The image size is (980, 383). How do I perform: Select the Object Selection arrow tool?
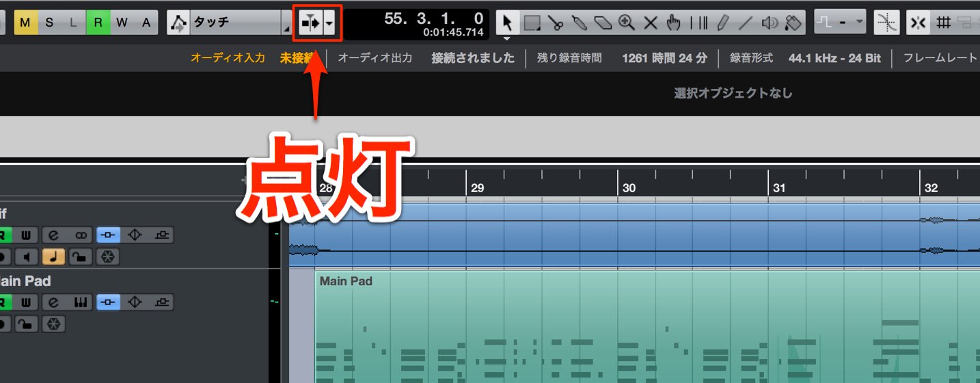tap(506, 23)
